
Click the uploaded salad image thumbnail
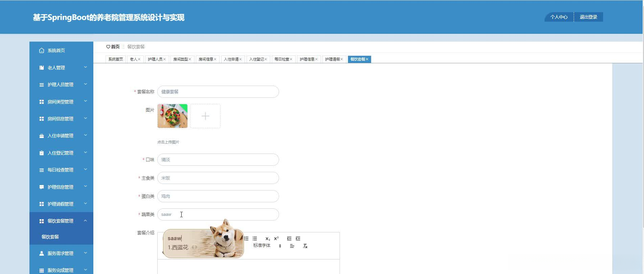click(x=172, y=116)
